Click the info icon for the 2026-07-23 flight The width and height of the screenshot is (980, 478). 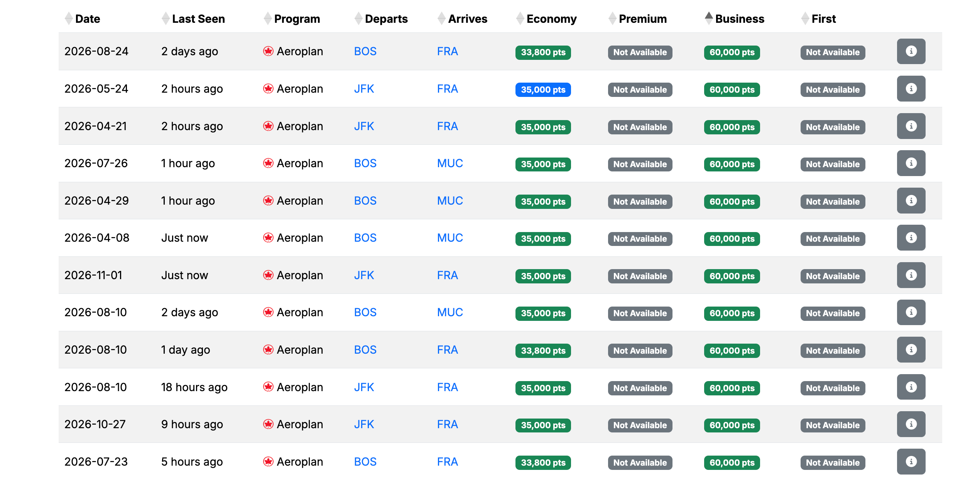(911, 461)
